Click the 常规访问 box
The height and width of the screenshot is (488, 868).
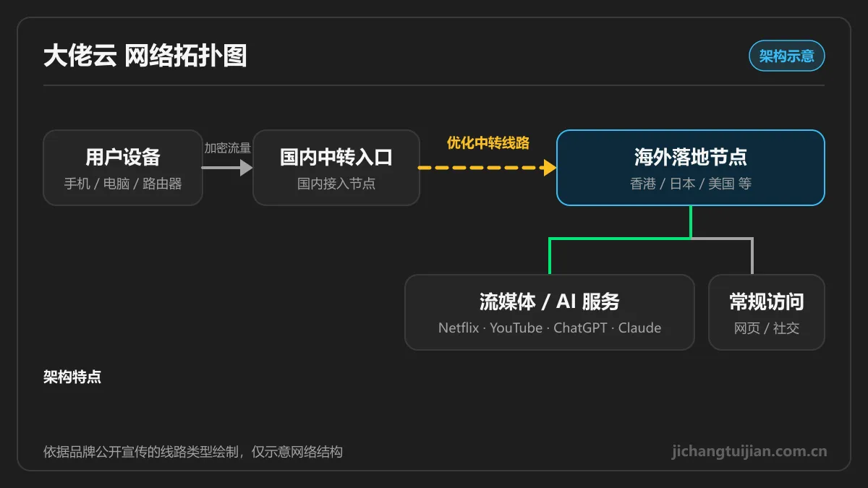(767, 312)
